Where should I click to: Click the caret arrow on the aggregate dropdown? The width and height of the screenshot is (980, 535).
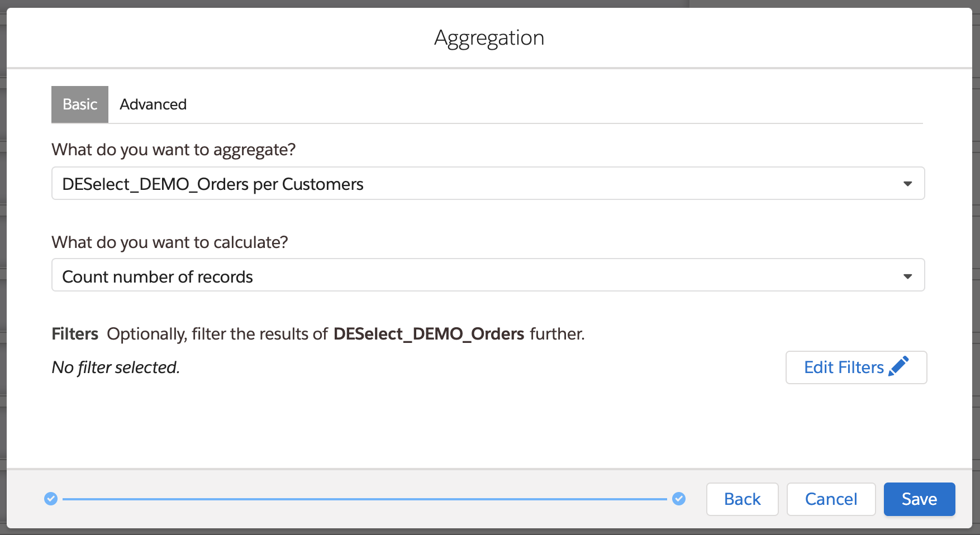point(907,184)
